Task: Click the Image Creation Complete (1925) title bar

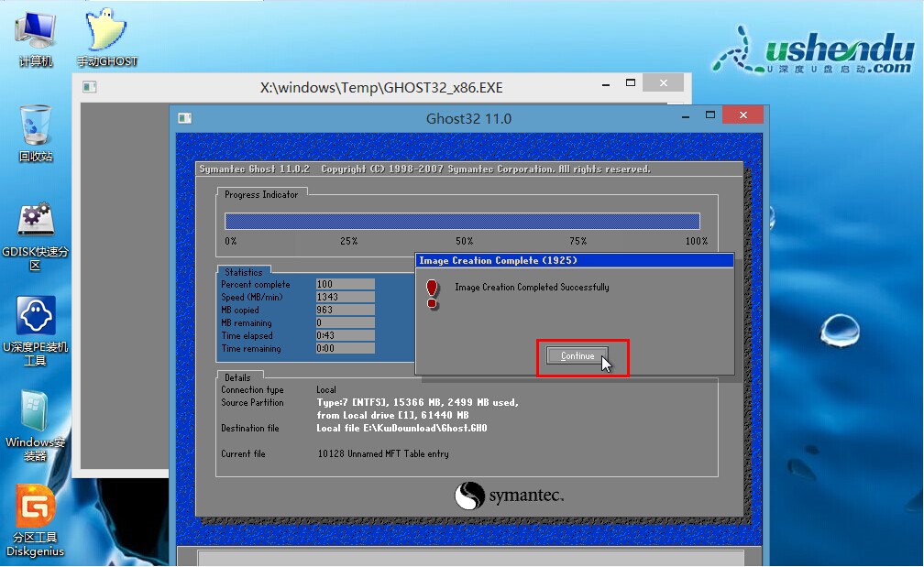Action: pos(575,260)
